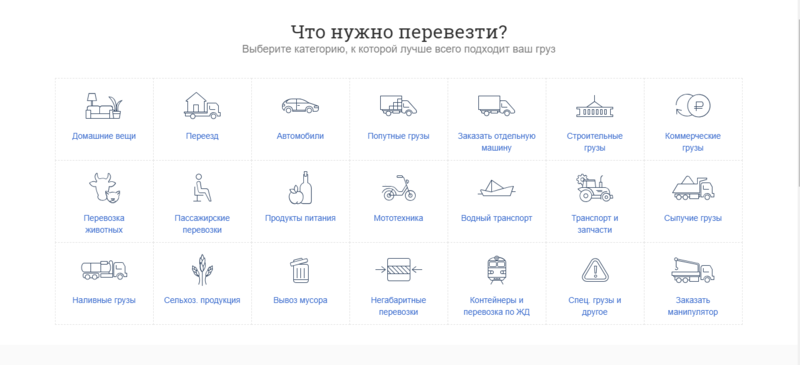
Task: Click the Сыпучие грузы link
Action: 693,218
